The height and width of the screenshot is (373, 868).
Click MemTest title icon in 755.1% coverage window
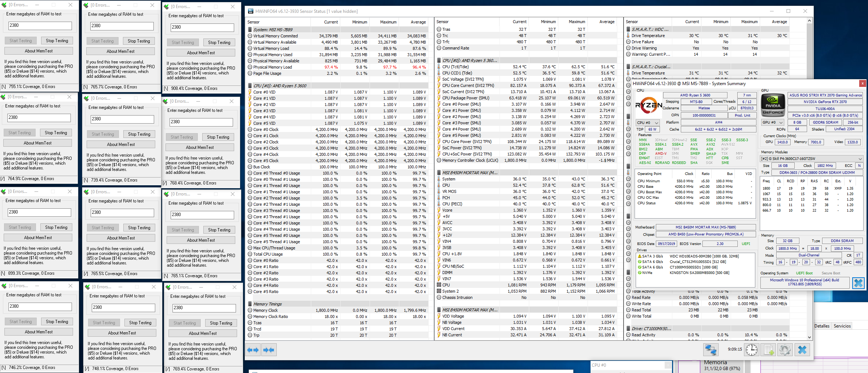[4, 5]
